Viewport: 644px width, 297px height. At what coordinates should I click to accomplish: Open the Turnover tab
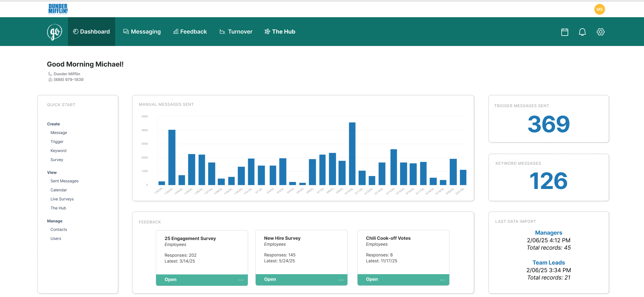coord(236,32)
